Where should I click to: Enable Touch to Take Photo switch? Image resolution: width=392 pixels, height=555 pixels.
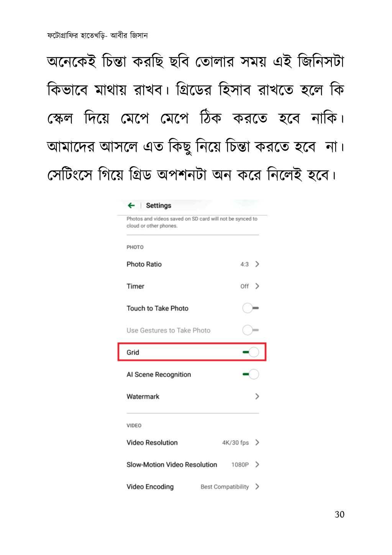251,308
